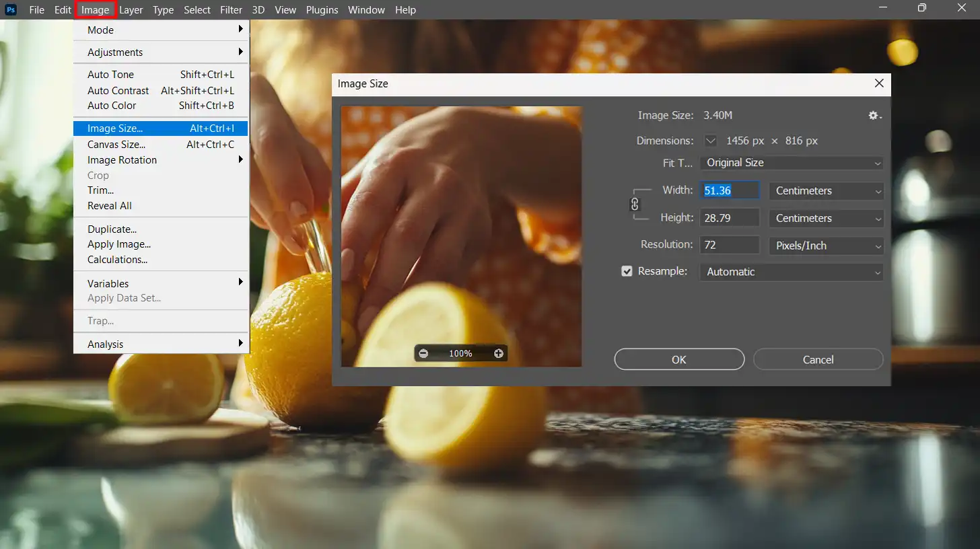Screen dimensions: 980x549
Task: Uncheck the Resample checkbox
Action: [627, 271]
